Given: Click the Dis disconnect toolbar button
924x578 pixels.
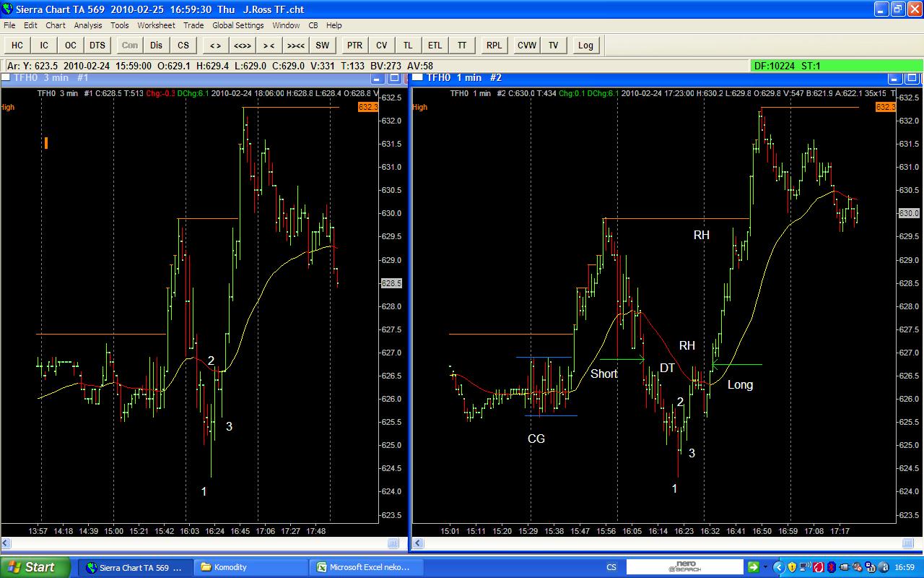Looking at the screenshot, I should point(157,45).
